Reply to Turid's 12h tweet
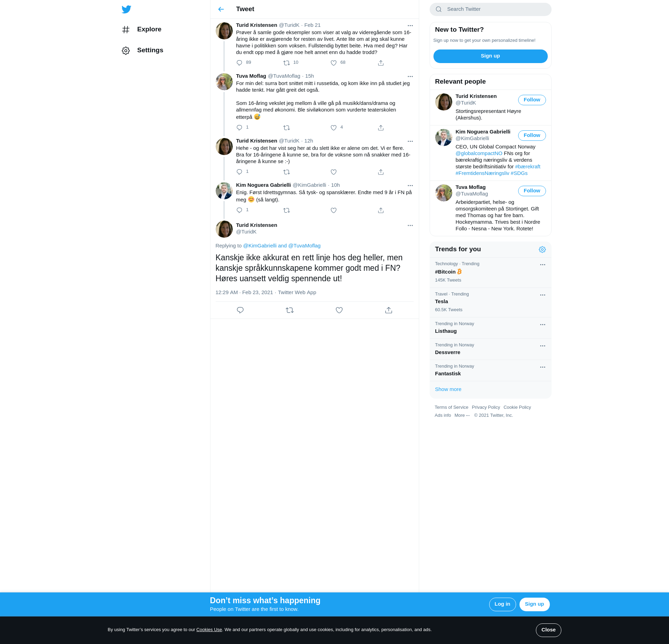Viewport: 669px width, 644px height. 239,172
